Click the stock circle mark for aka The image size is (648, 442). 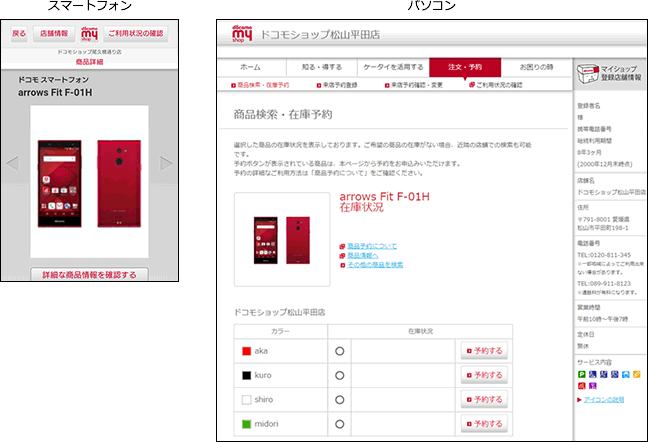(340, 351)
